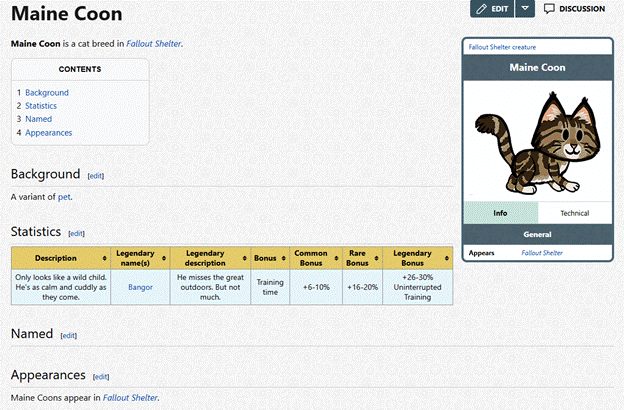624x410 pixels.
Task: Sort table by Legendary name(s) column
Action: tap(140, 258)
